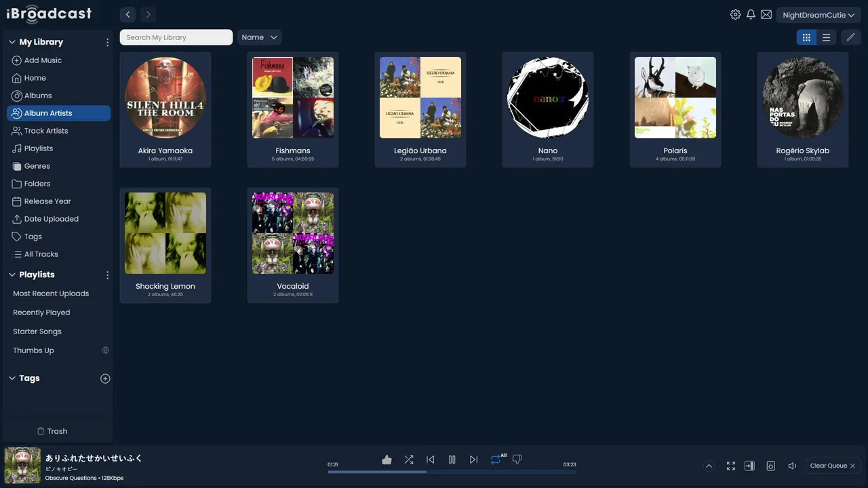This screenshot has width=868, height=488.
Task: Open Albums in sidebar
Action: coord(59,96)
